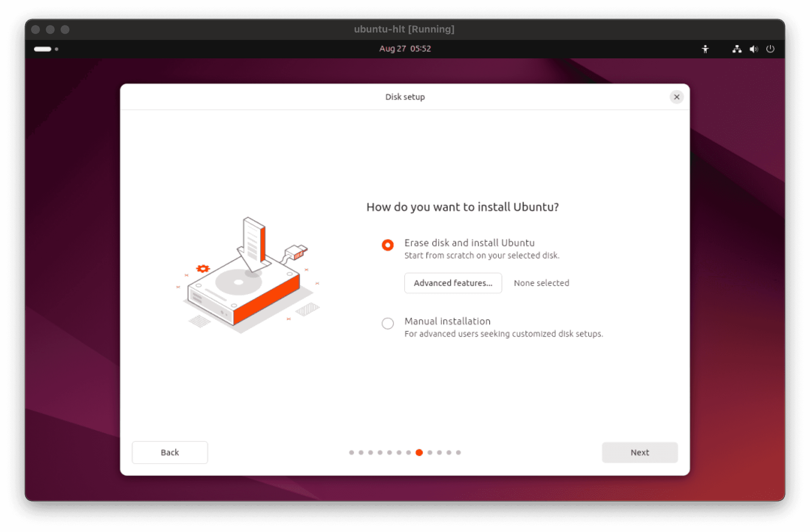
Task: Click the first step progress dot
Action: (351, 453)
